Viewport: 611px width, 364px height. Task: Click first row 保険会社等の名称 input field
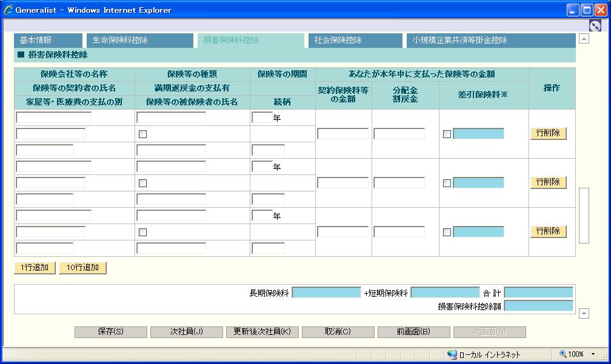(53, 117)
